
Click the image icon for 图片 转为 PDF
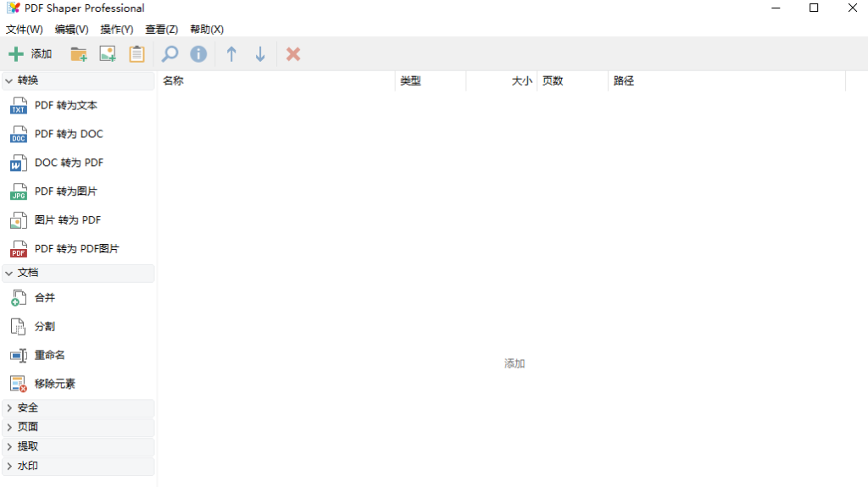pyautogui.click(x=19, y=220)
